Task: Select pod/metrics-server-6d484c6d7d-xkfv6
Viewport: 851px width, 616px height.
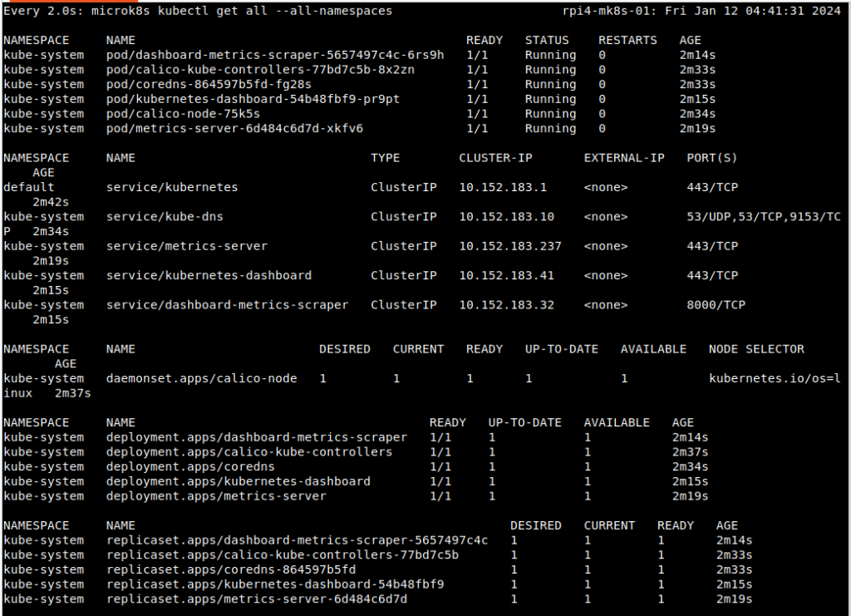Action: tap(234, 129)
